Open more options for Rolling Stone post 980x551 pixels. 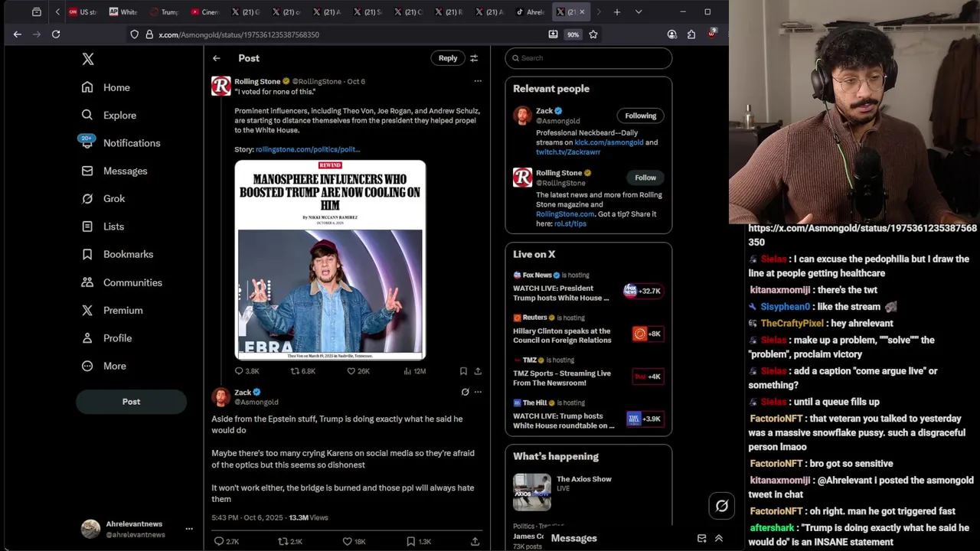[x=478, y=81]
